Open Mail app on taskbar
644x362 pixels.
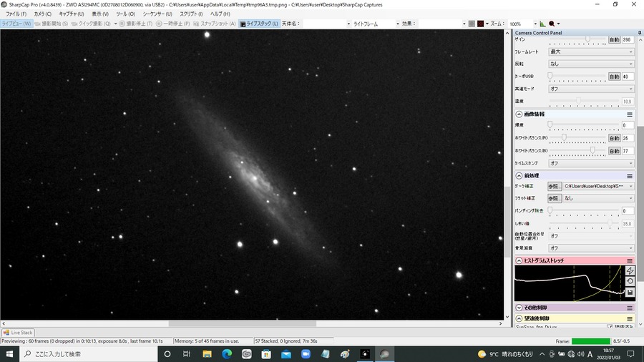pos(286,354)
